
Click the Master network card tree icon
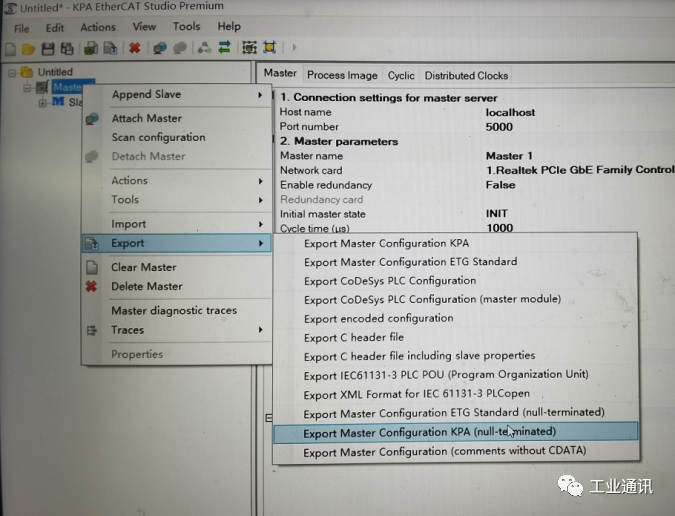[42, 87]
